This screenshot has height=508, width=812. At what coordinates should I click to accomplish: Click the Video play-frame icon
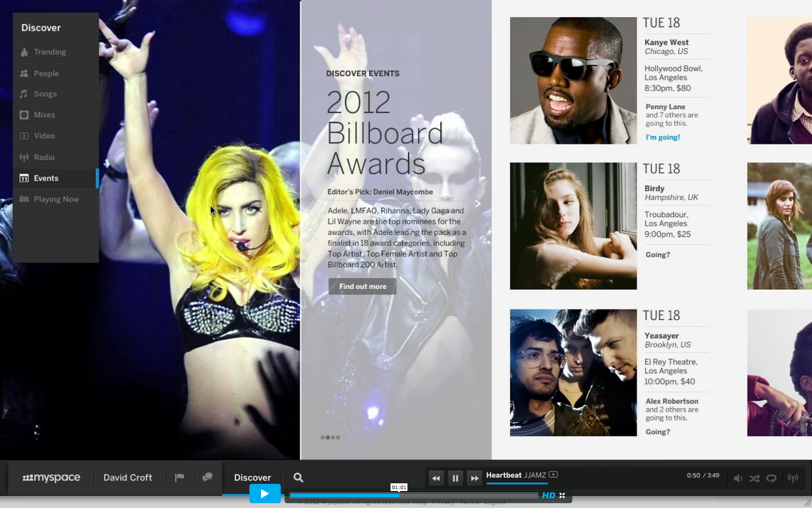coord(24,136)
